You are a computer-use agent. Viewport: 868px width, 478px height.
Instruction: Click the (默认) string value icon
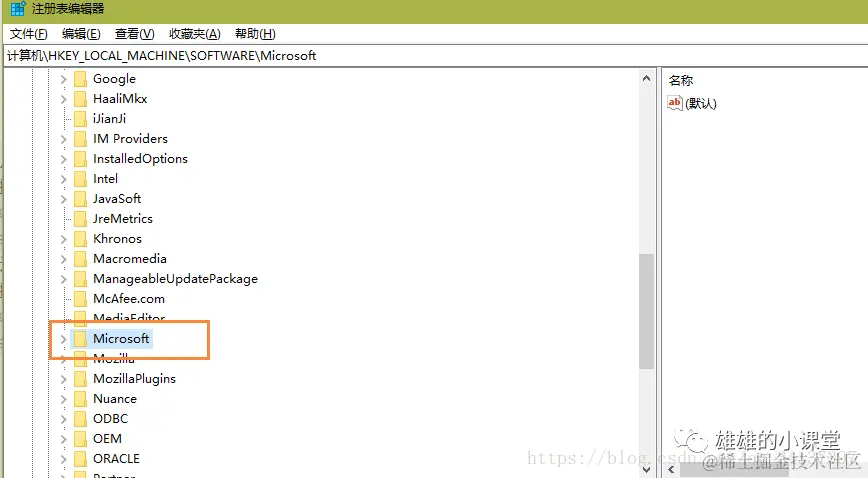675,103
